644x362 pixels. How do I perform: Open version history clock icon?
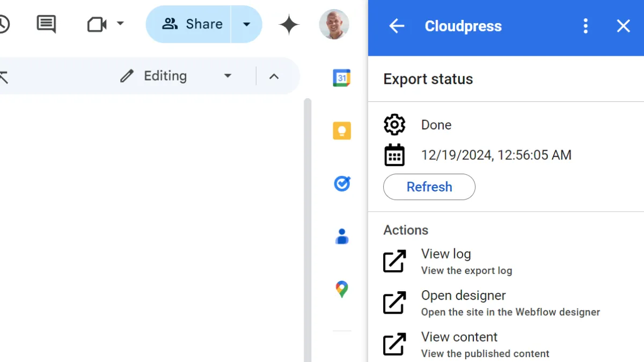(3, 24)
